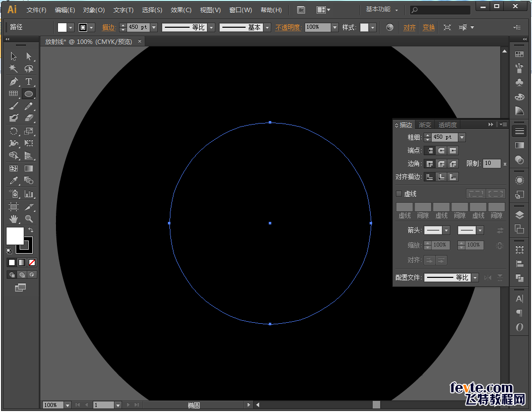The image size is (532, 412).
Task: Set projecting cap in 端点 row
Action: [453, 150]
